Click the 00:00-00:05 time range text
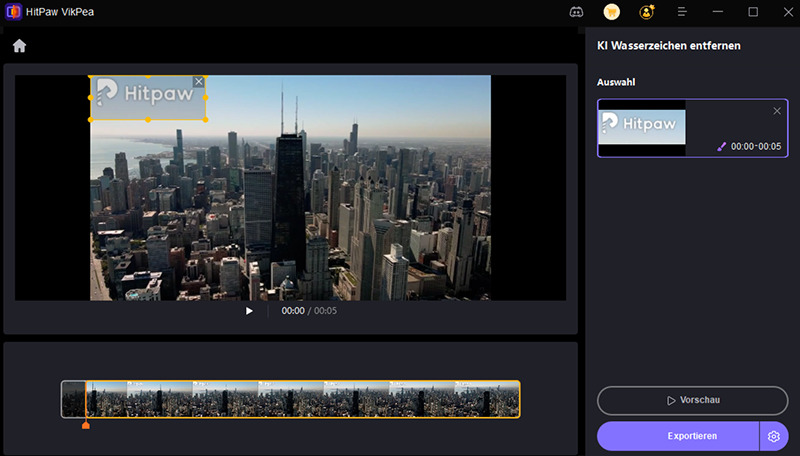Image resolution: width=800 pixels, height=456 pixels. click(x=756, y=147)
